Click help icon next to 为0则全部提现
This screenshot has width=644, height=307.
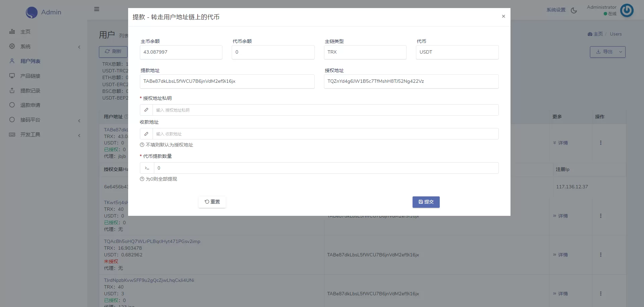[142, 179]
